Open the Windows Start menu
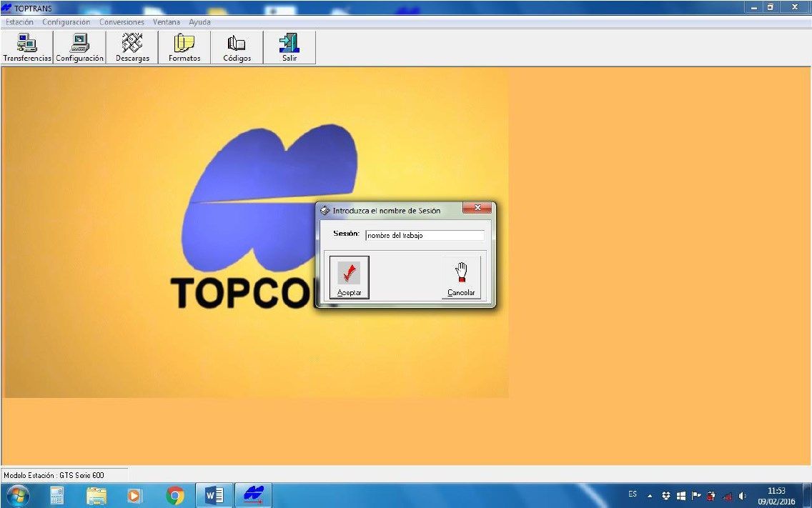812x508 pixels. [x=18, y=496]
